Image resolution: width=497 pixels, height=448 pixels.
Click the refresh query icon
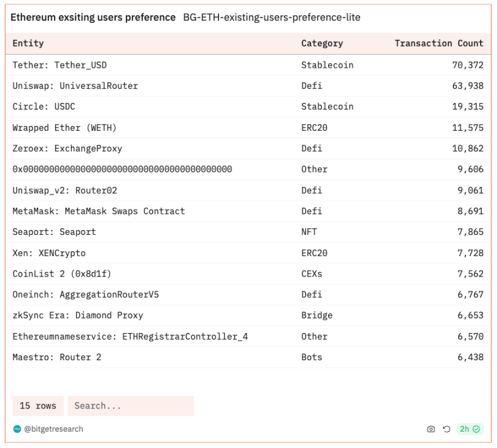(447, 429)
